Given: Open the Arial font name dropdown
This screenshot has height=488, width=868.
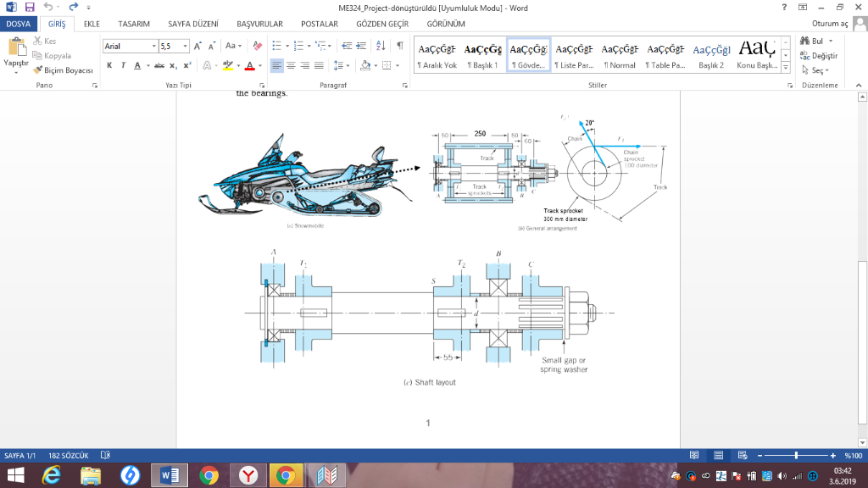Looking at the screenshot, I should point(154,47).
